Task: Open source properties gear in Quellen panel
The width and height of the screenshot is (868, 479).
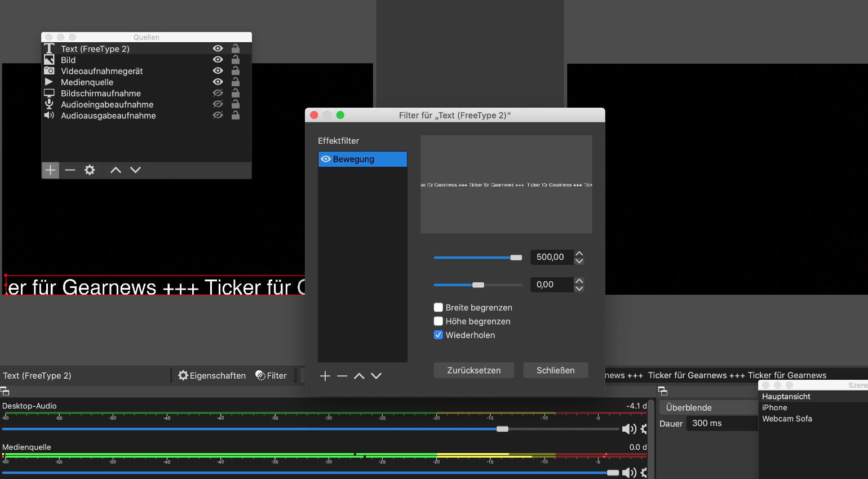Action: 90,170
